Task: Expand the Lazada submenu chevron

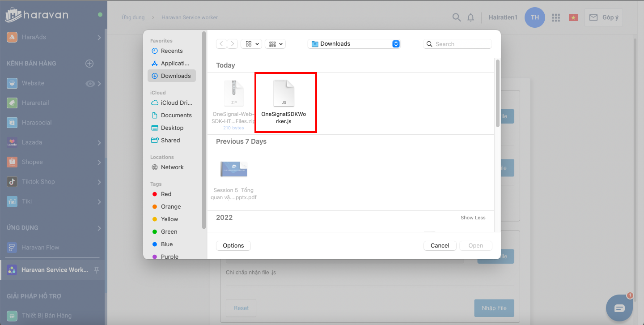Action: pos(99,143)
